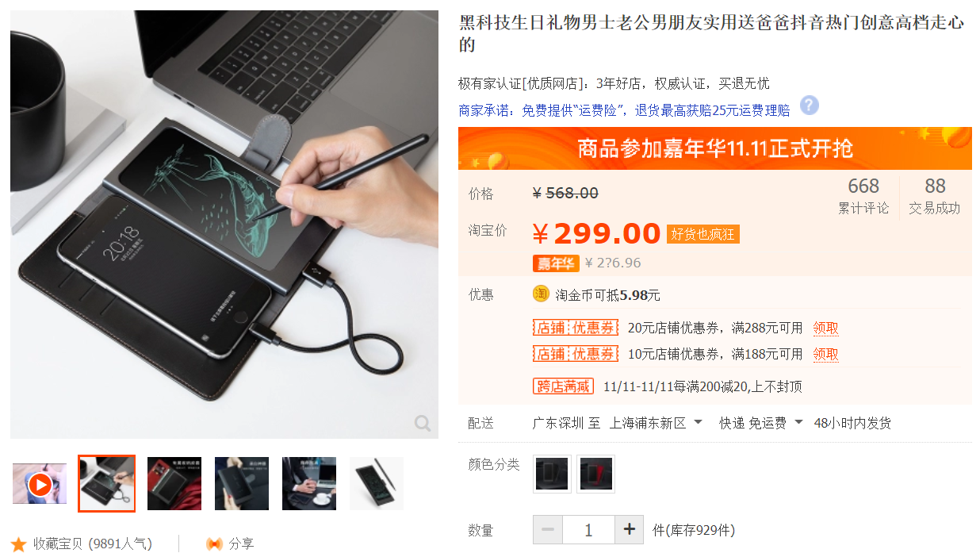This screenshot has width=980, height=557.
Task: Play the product video thumbnail
Action: click(x=40, y=483)
